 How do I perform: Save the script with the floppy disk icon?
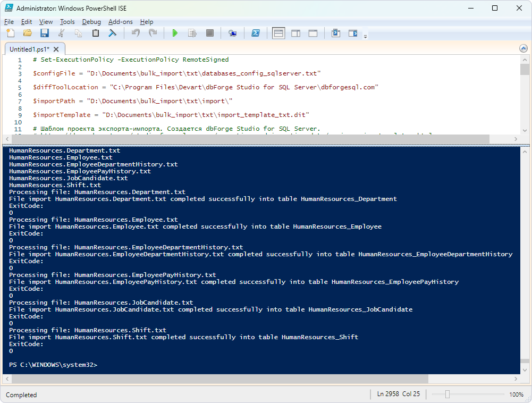pos(45,33)
